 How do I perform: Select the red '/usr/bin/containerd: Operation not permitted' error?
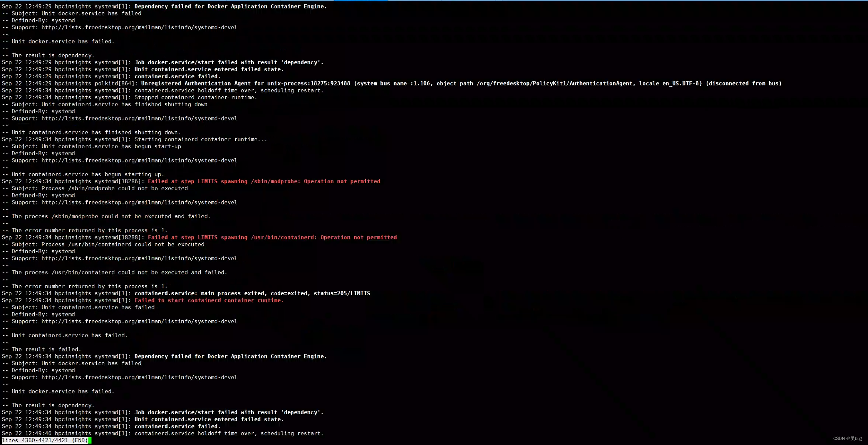[271, 237]
